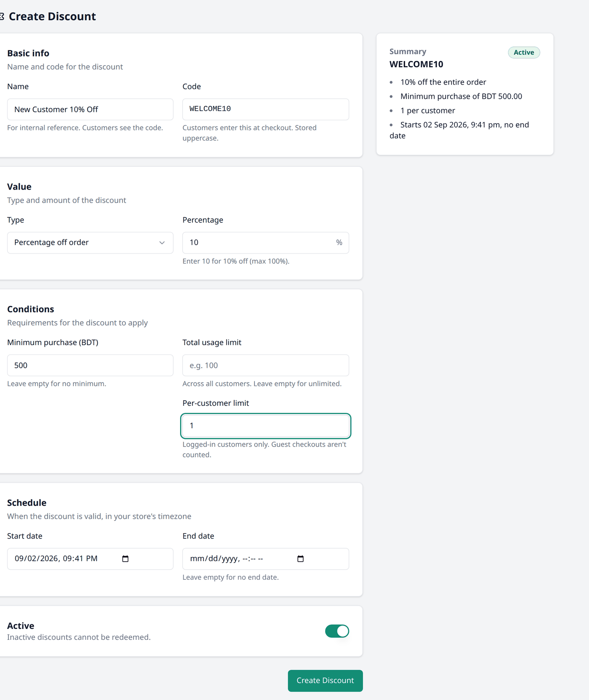The width and height of the screenshot is (589, 700).
Task: Click the "Starts 02 Sep 2026" summary line
Action: click(459, 130)
